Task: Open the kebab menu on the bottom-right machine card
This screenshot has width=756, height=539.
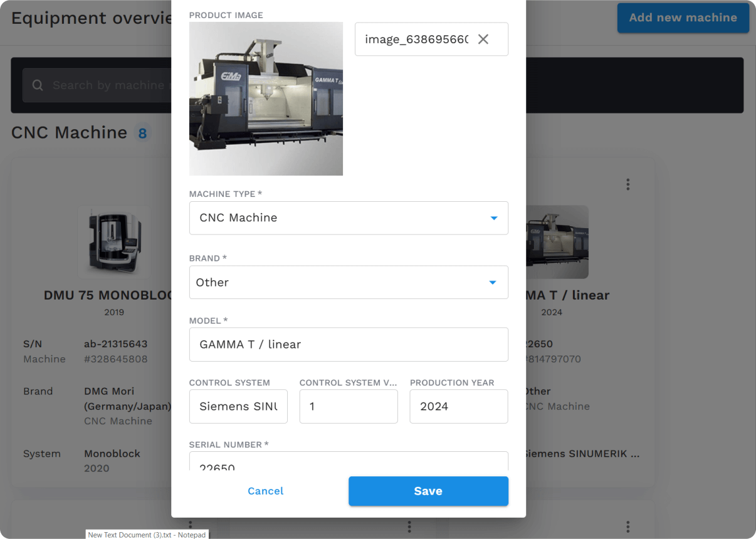Action: (x=627, y=527)
